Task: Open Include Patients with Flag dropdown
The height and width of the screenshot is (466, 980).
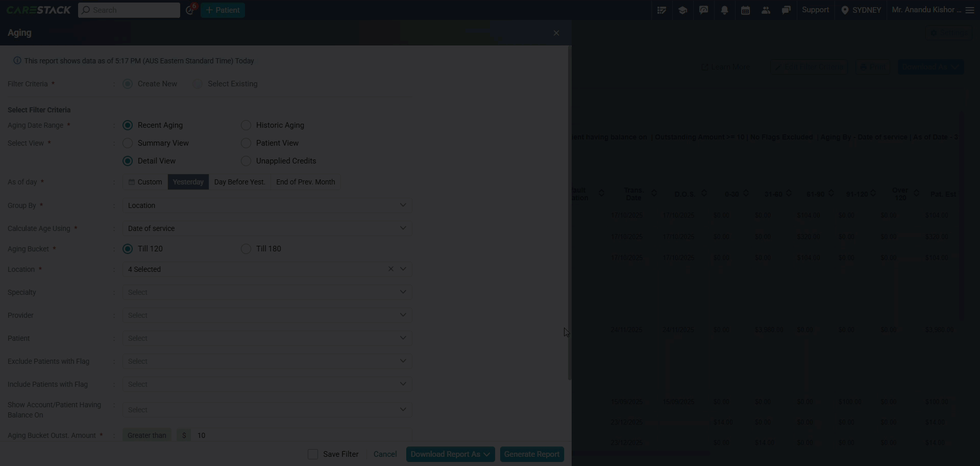Action: click(267, 384)
